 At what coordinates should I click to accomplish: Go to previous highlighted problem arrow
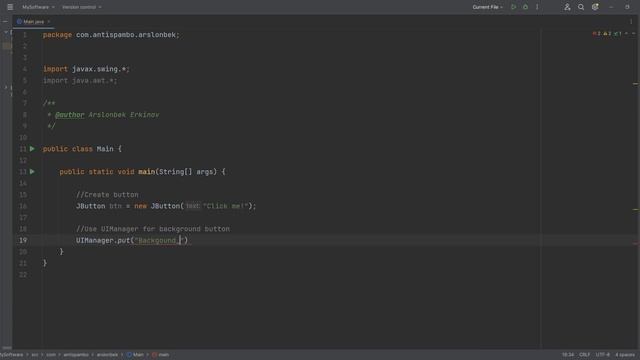(x=627, y=33)
